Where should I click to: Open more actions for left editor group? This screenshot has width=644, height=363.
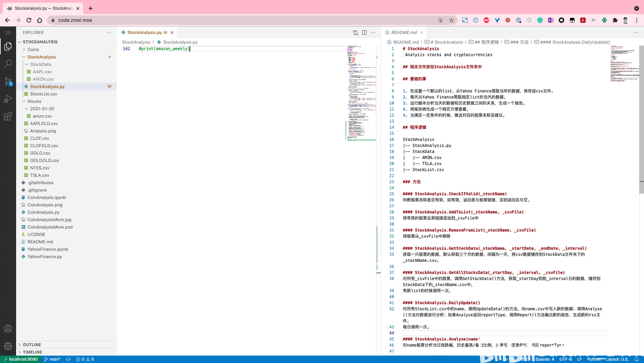373,32
